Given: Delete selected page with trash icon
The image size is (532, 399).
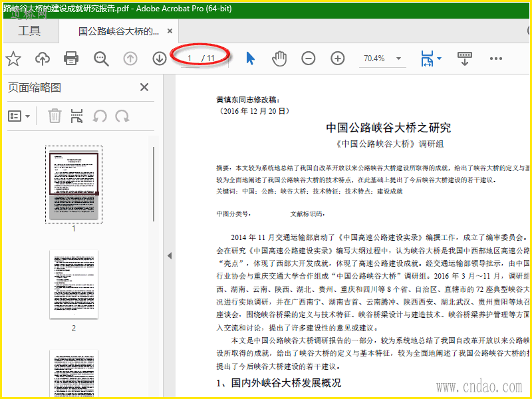Looking at the screenshot, I should (x=55, y=116).
